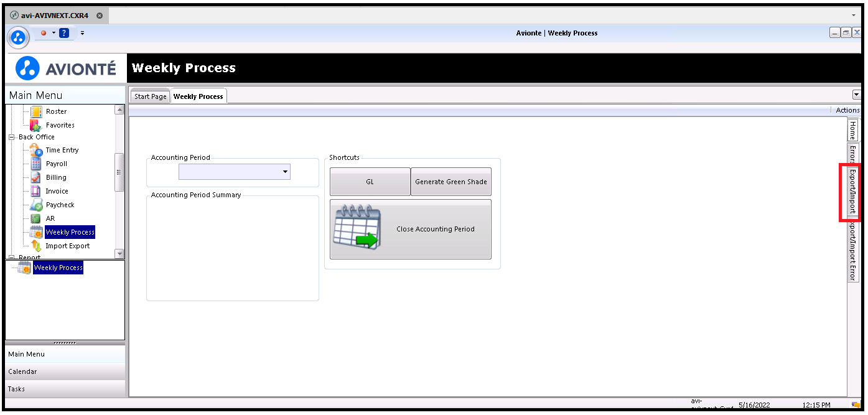Image resolution: width=868 pixels, height=415 pixels.
Task: Open the quick access toolbar customize arrow
Action: pyautogui.click(x=82, y=33)
